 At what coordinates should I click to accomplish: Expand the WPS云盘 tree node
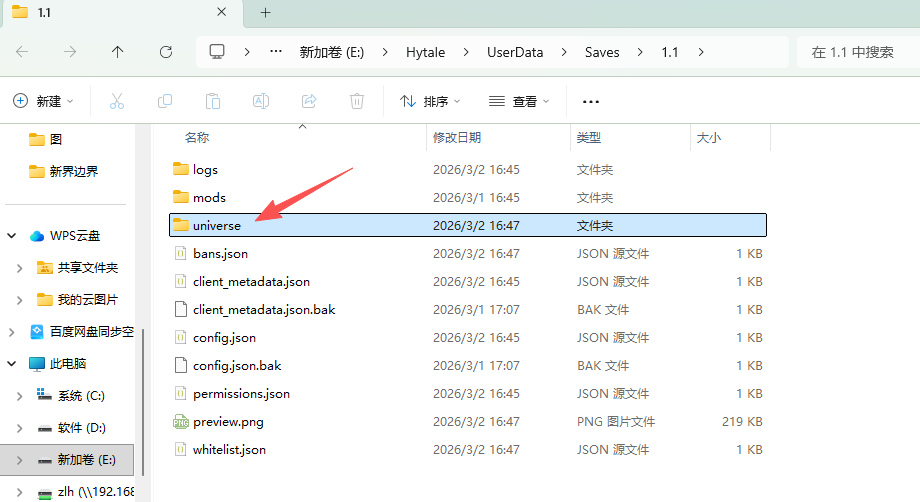13,236
